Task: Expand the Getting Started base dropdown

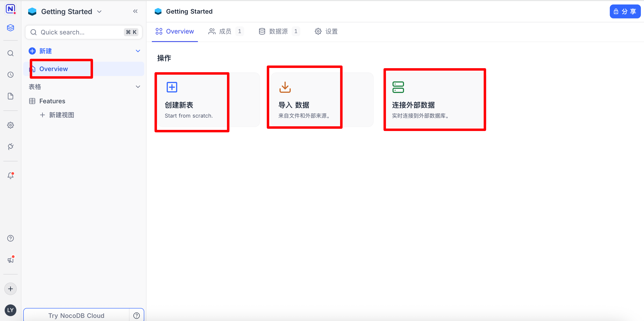Action: click(99, 12)
